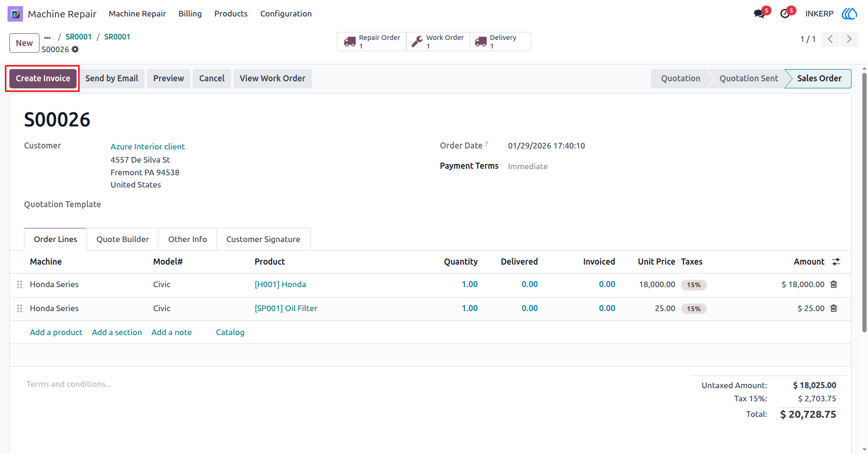
Task: Open the activities clock icon
Action: tap(785, 14)
